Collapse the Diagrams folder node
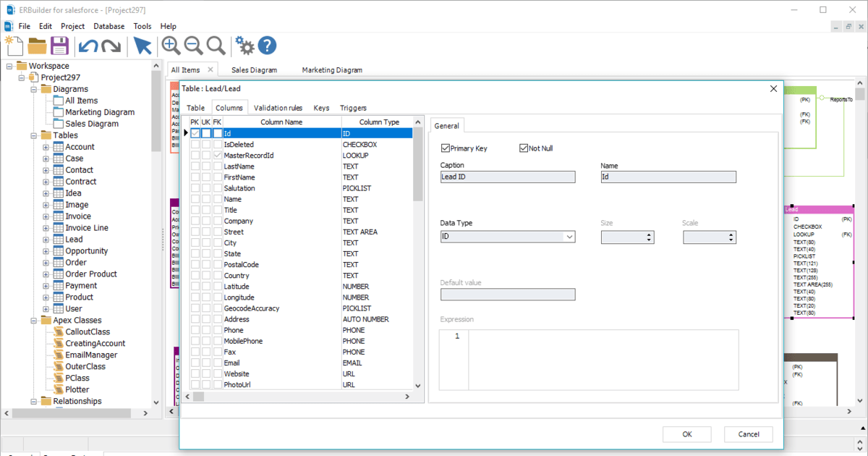The height and width of the screenshot is (456, 868). 34,89
